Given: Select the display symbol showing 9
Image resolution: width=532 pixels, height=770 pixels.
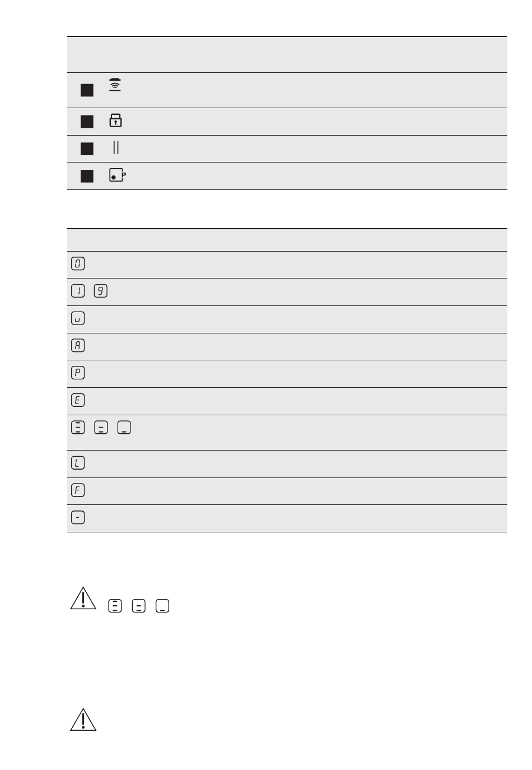Looking at the screenshot, I should (x=101, y=291).
